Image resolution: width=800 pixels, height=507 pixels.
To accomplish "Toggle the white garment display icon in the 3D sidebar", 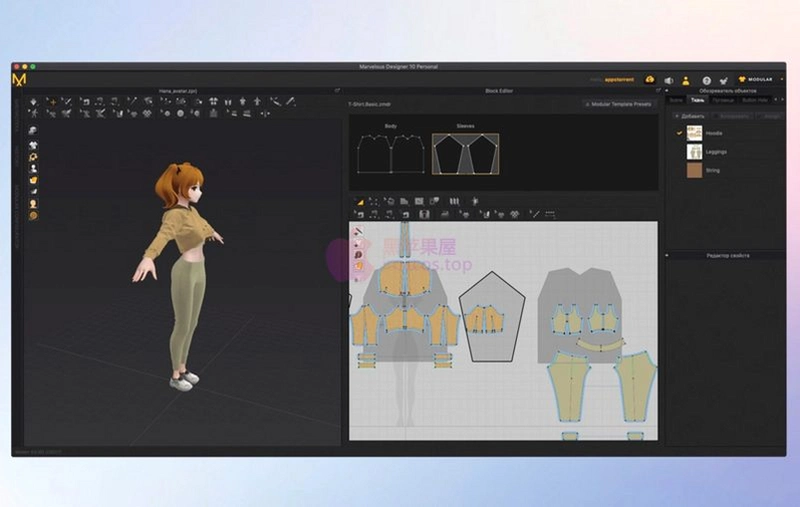I will 33,146.
